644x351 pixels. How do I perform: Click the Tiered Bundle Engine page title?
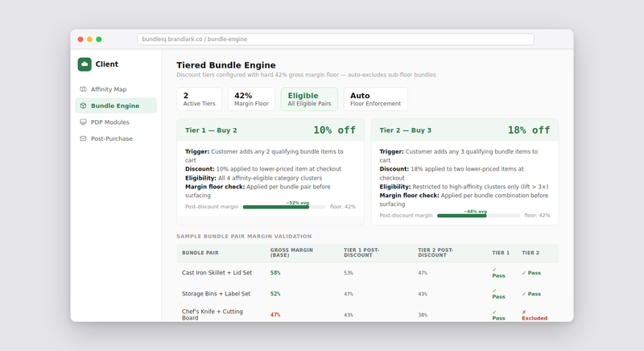226,65
